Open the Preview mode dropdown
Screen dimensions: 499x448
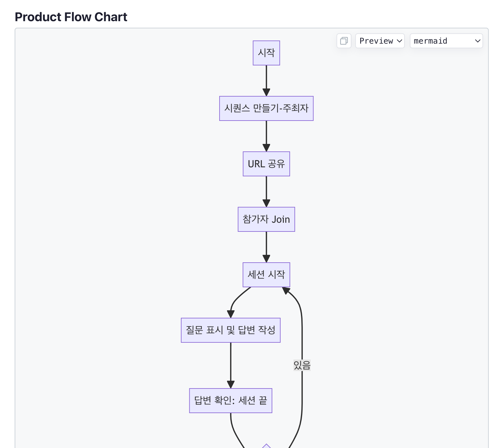tap(380, 41)
